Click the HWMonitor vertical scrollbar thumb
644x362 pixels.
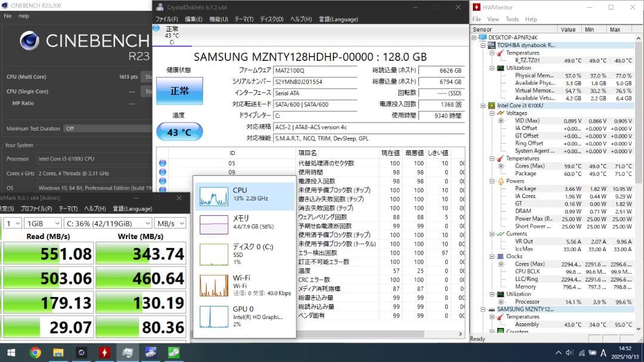click(x=639, y=112)
